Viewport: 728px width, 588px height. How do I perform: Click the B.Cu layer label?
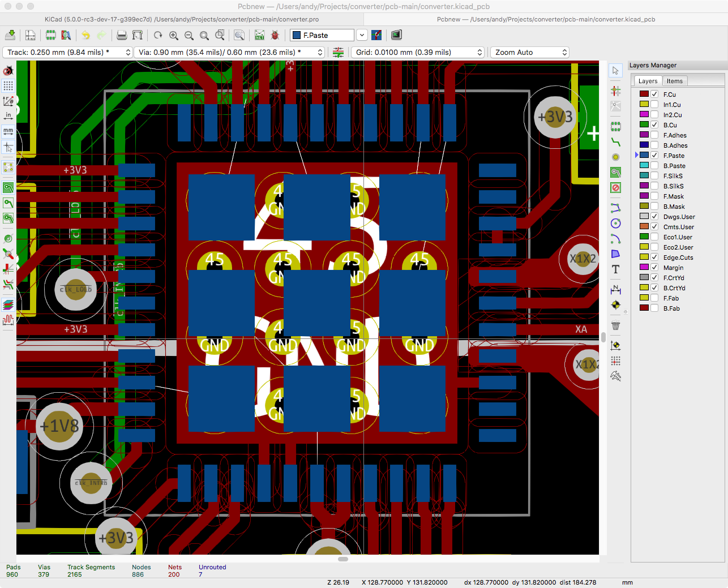click(670, 125)
